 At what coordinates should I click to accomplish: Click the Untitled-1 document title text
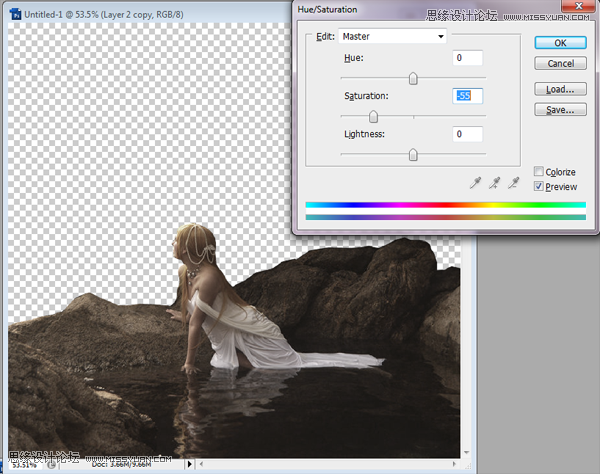104,15
